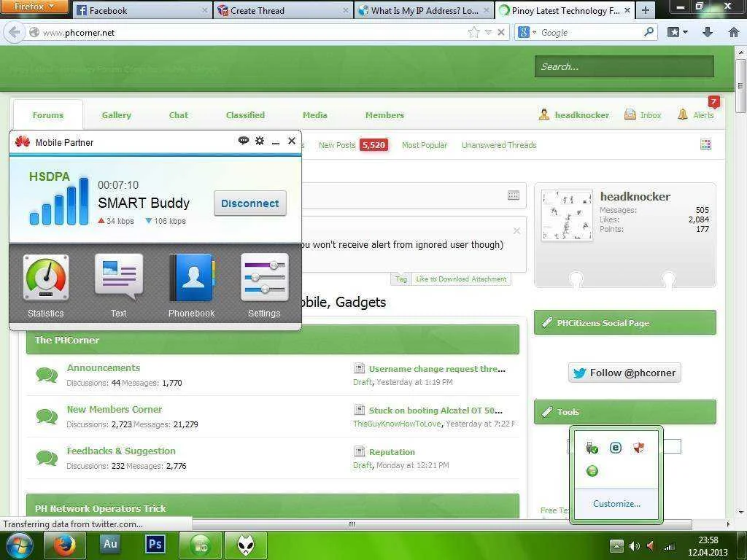Click Mobile Partner chat bubble icon
This screenshot has height=560, width=747.
[x=244, y=141]
